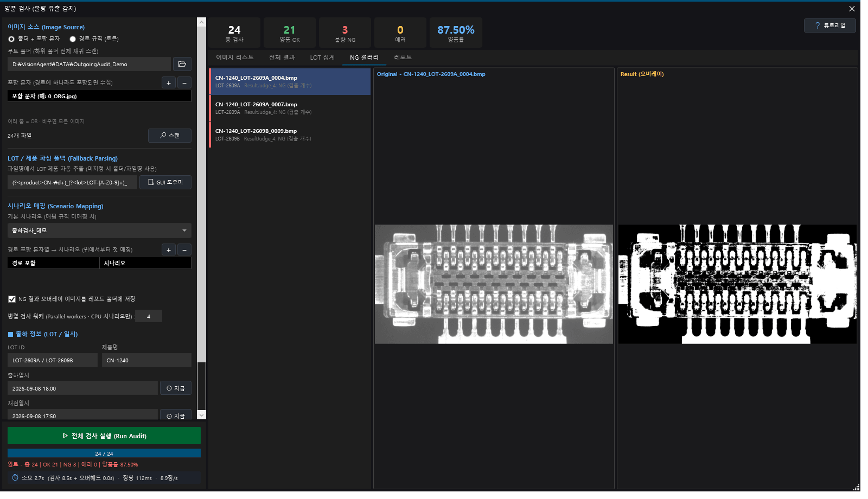The image size is (868, 499).
Task: Open the NG 갤러리 tab
Action: [x=364, y=57]
